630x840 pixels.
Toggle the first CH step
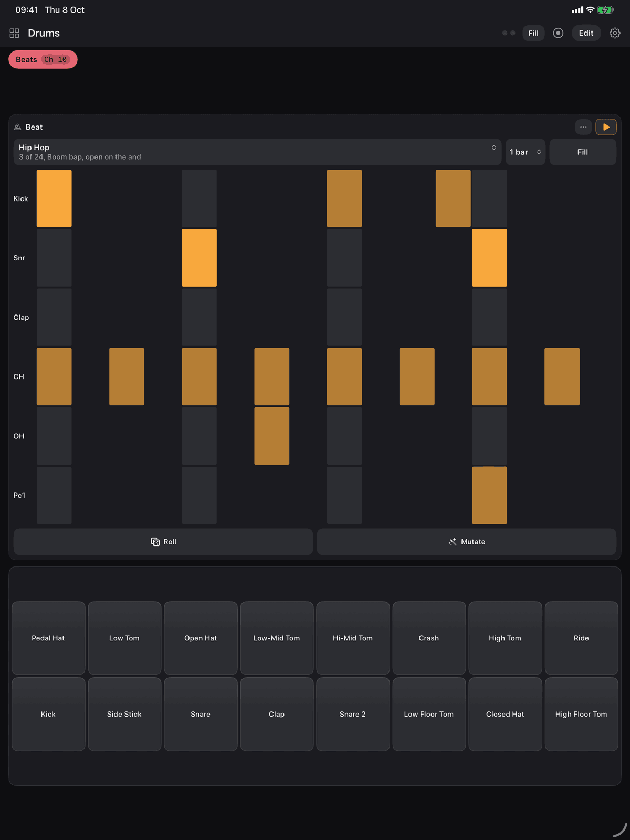pos(54,376)
